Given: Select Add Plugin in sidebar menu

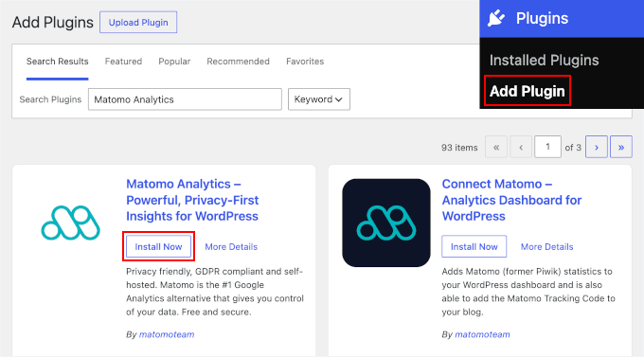Looking at the screenshot, I should click(x=528, y=91).
